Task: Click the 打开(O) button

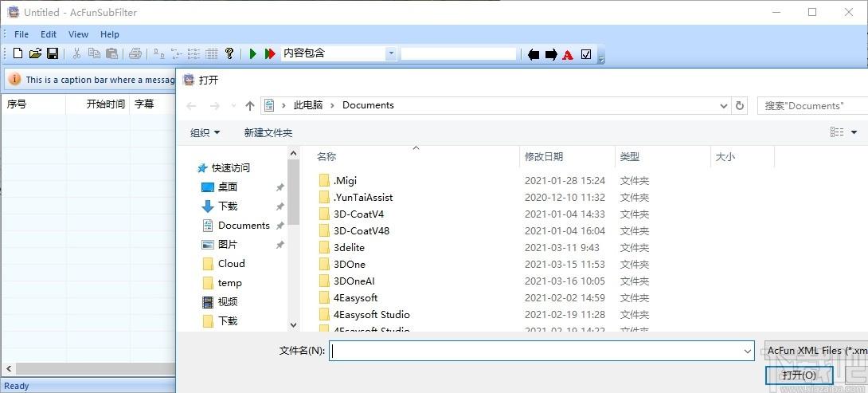Action: (799, 375)
